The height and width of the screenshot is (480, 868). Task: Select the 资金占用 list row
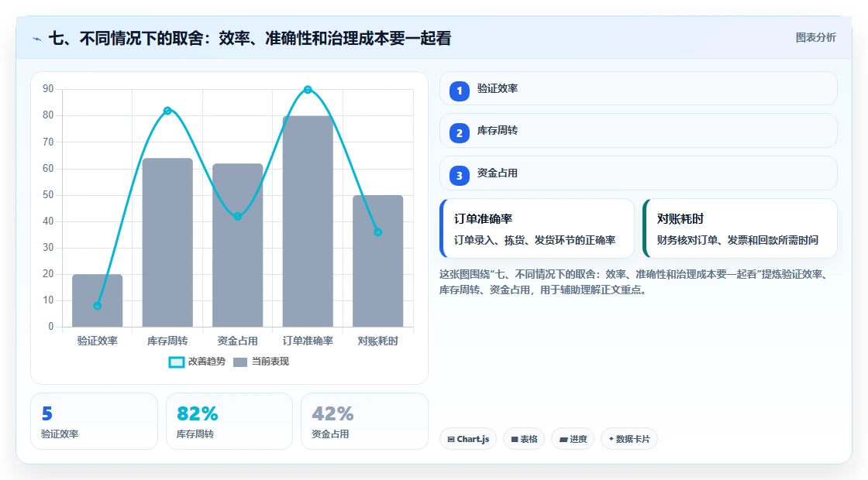pos(638,173)
